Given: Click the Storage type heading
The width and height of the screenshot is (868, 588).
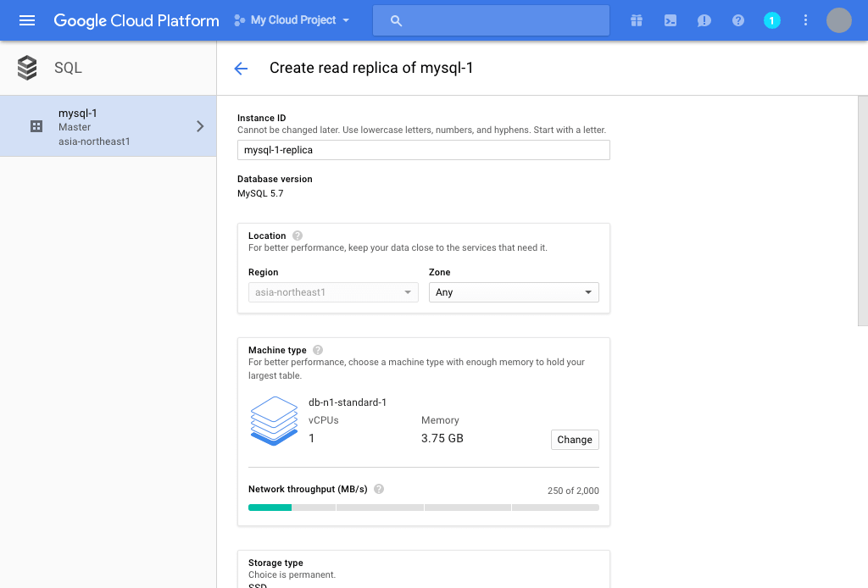Looking at the screenshot, I should (275, 563).
